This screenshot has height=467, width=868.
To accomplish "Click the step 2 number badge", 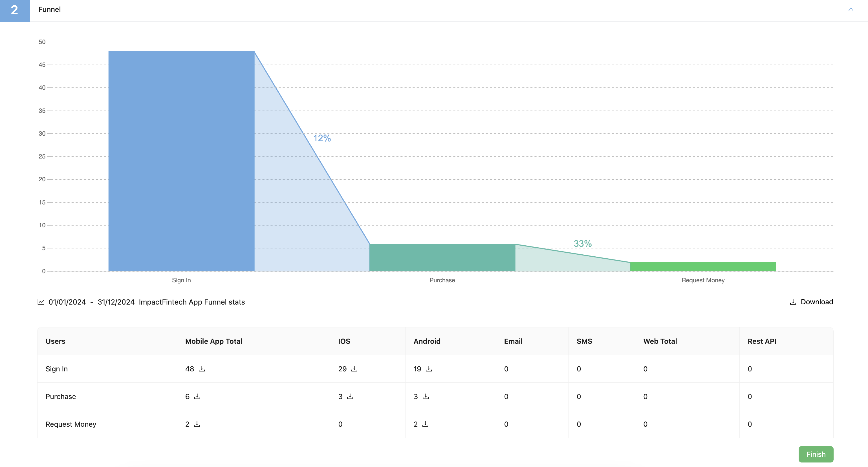I will pos(15,10).
